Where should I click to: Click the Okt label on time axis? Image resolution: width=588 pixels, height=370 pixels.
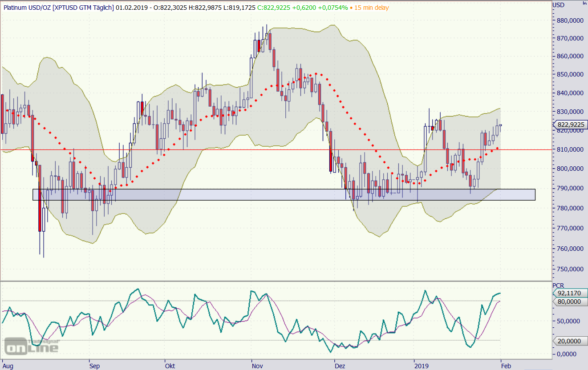pos(170,366)
